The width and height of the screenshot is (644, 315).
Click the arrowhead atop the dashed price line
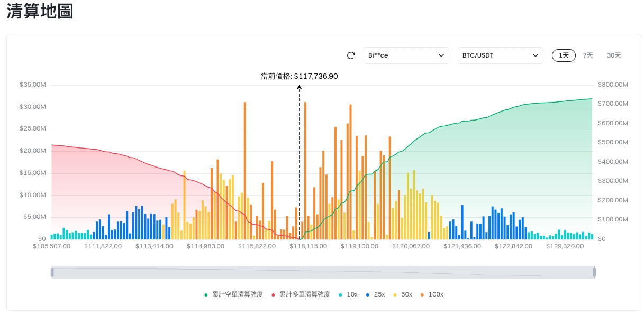click(x=300, y=86)
